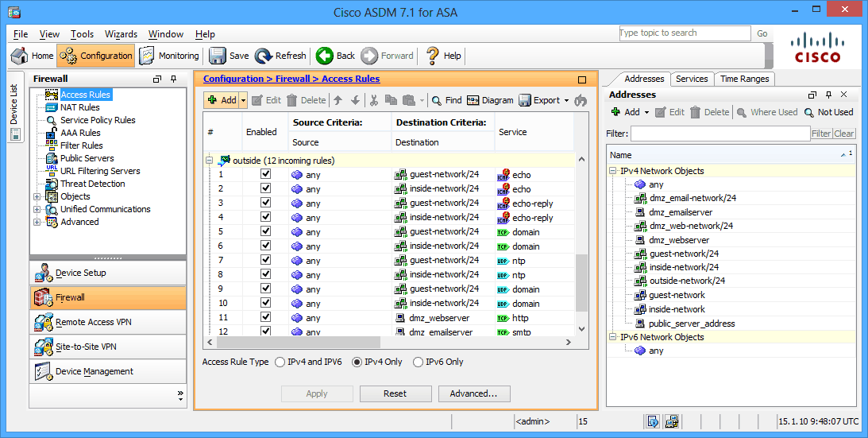The width and height of the screenshot is (868, 438).
Task: Click the Cut scissors icon
Action: [374, 100]
